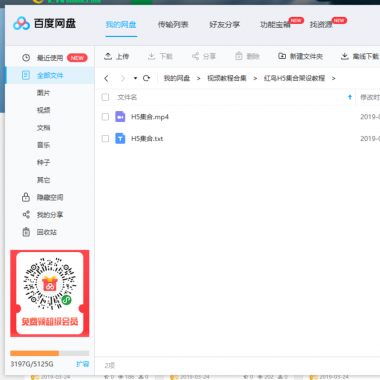Refresh the file list
The width and height of the screenshot is (380, 380).
(146, 78)
